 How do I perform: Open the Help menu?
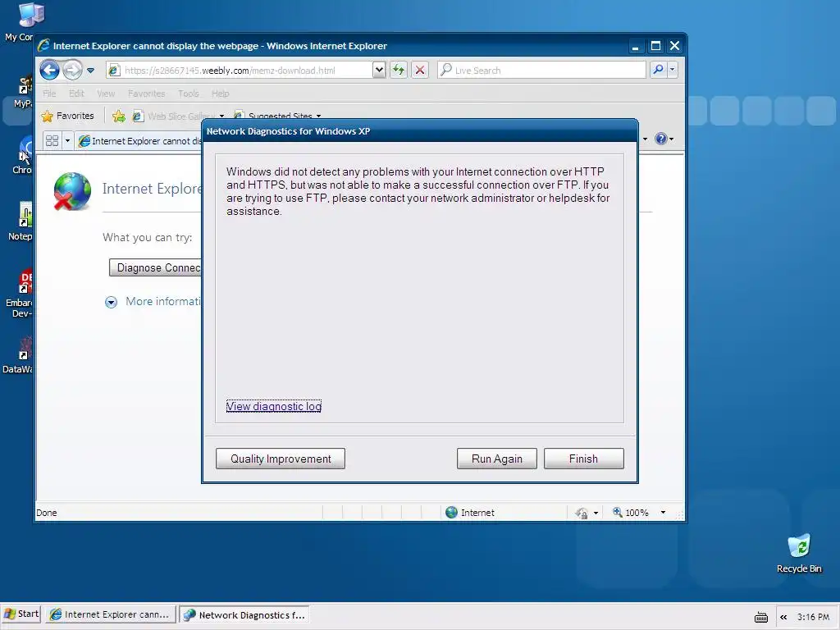tap(220, 94)
